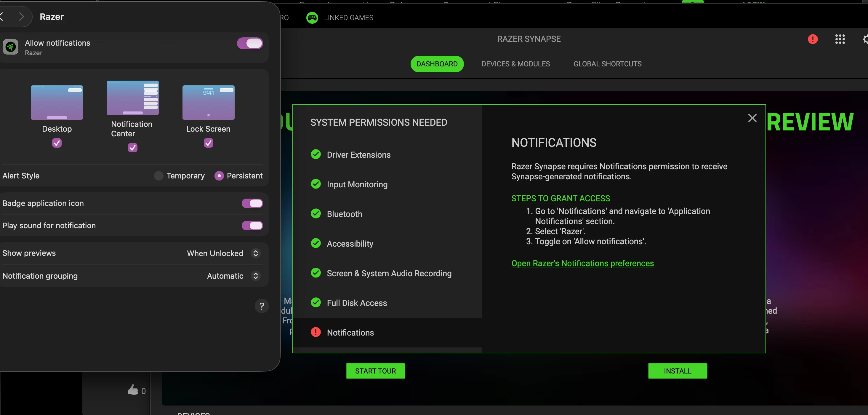The height and width of the screenshot is (415, 868).
Task: Uncheck the Lock Screen checkbox
Action: click(x=208, y=143)
